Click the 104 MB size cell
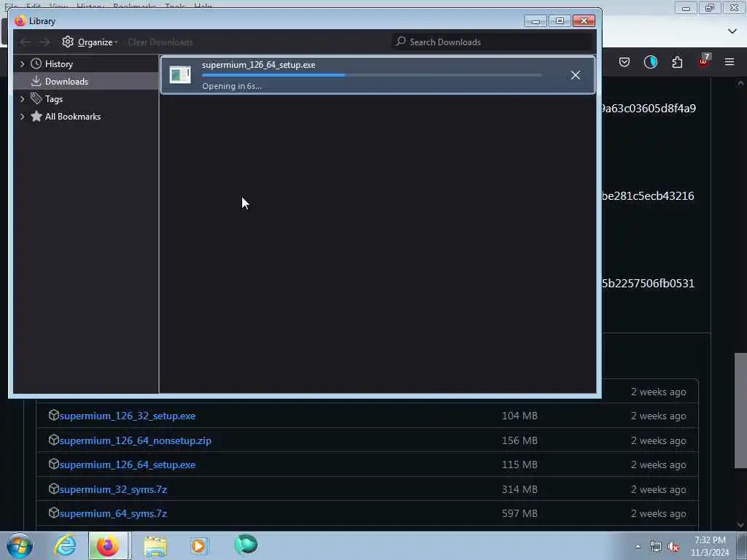This screenshot has height=560, width=747. pyautogui.click(x=519, y=416)
